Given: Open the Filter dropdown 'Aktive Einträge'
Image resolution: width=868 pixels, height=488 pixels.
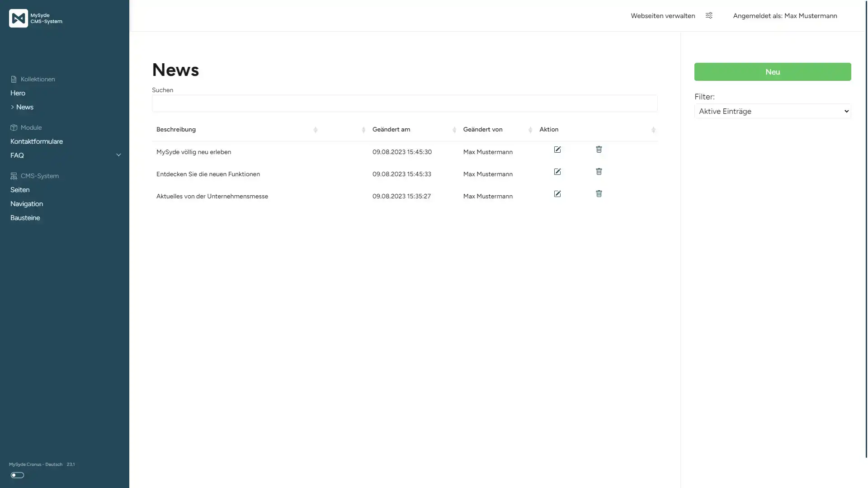Looking at the screenshot, I should [773, 111].
